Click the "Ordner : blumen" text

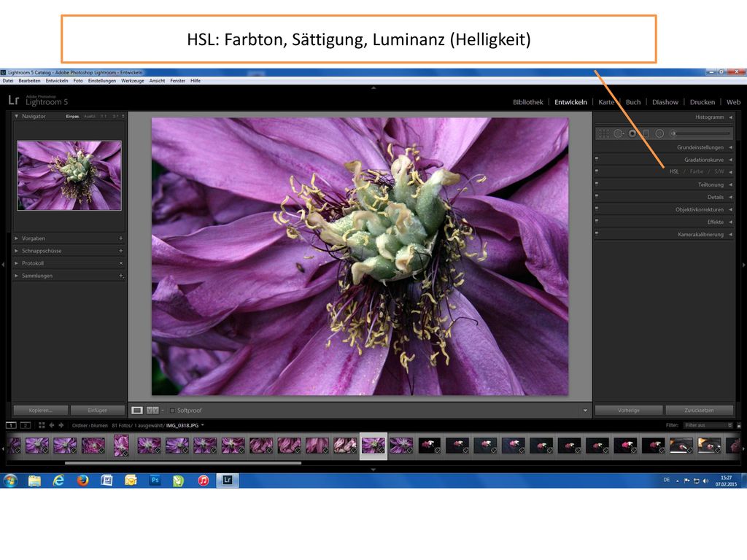(90, 425)
